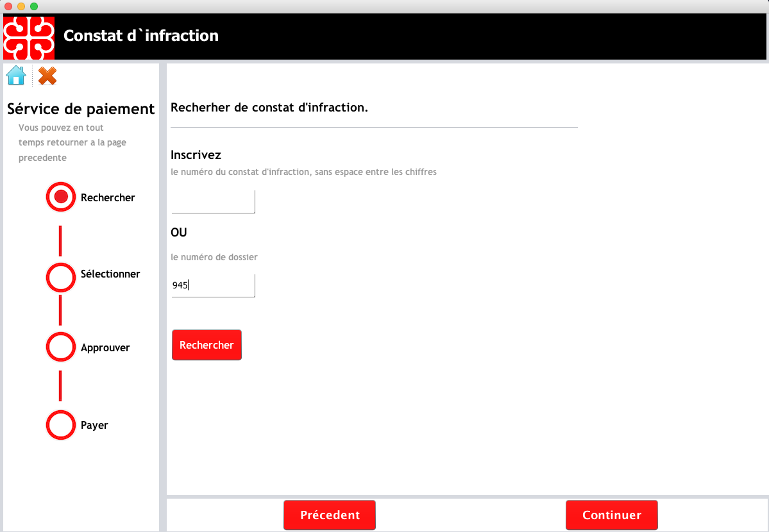Click the Constat d'infraction header title
This screenshot has height=532, width=769.
click(x=141, y=35)
